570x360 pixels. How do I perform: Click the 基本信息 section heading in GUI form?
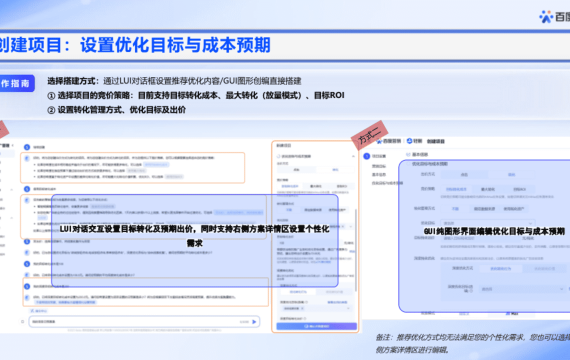pos(420,155)
